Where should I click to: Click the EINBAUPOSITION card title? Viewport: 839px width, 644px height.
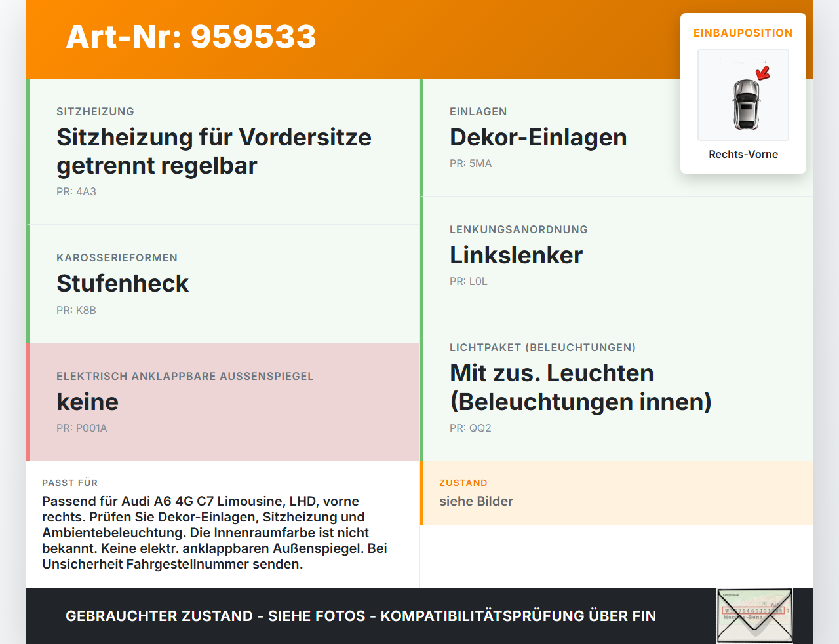743,32
